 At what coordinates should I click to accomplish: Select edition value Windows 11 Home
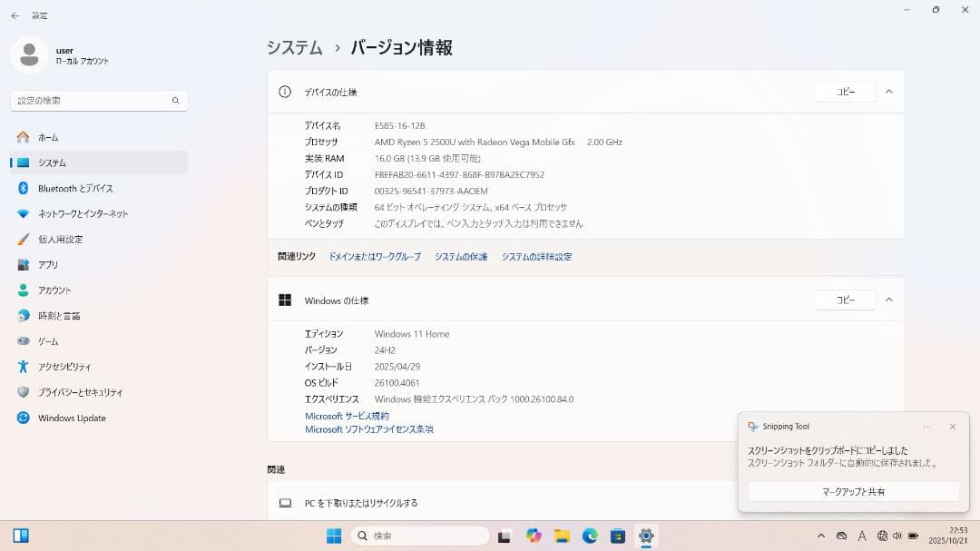pos(412,334)
